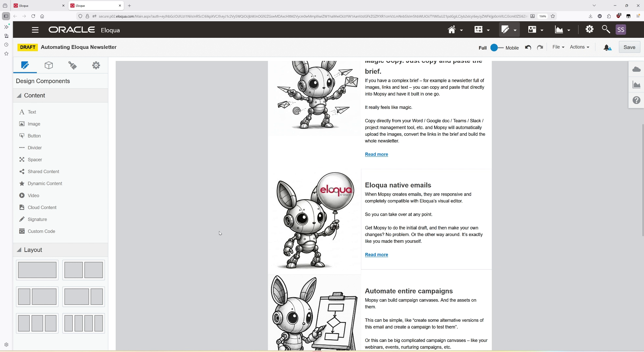Image resolution: width=644 pixels, height=352 pixels.
Task: Open the File dropdown menu
Action: click(x=558, y=47)
